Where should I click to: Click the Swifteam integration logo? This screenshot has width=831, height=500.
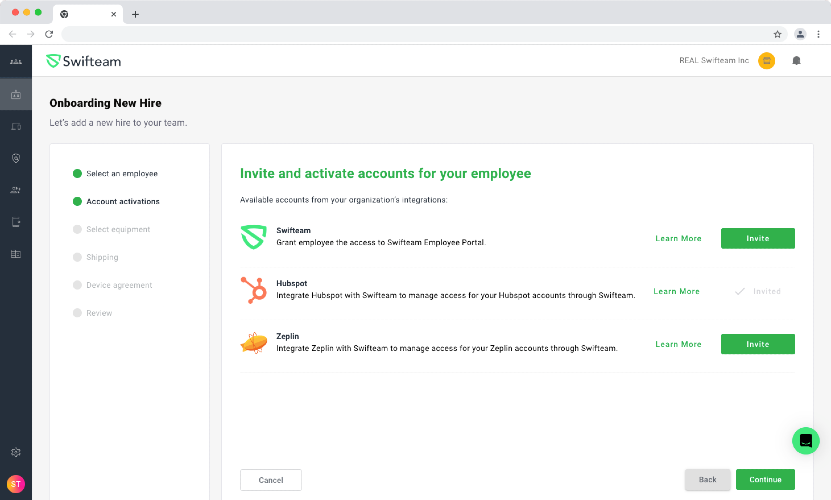[253, 236]
